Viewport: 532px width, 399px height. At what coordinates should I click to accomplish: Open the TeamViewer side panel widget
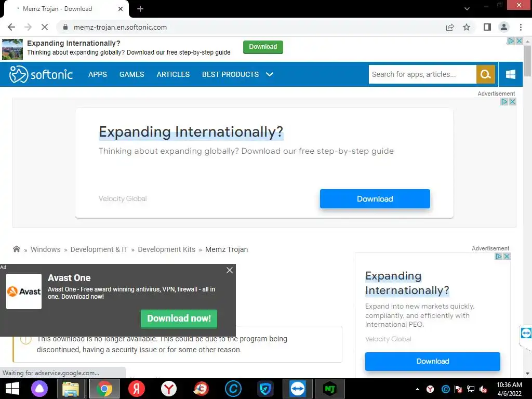[526, 333]
